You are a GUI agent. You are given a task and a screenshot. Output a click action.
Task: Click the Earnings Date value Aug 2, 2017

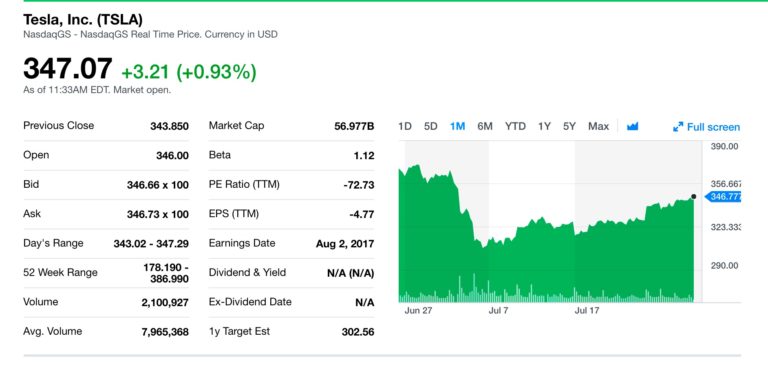coord(345,244)
